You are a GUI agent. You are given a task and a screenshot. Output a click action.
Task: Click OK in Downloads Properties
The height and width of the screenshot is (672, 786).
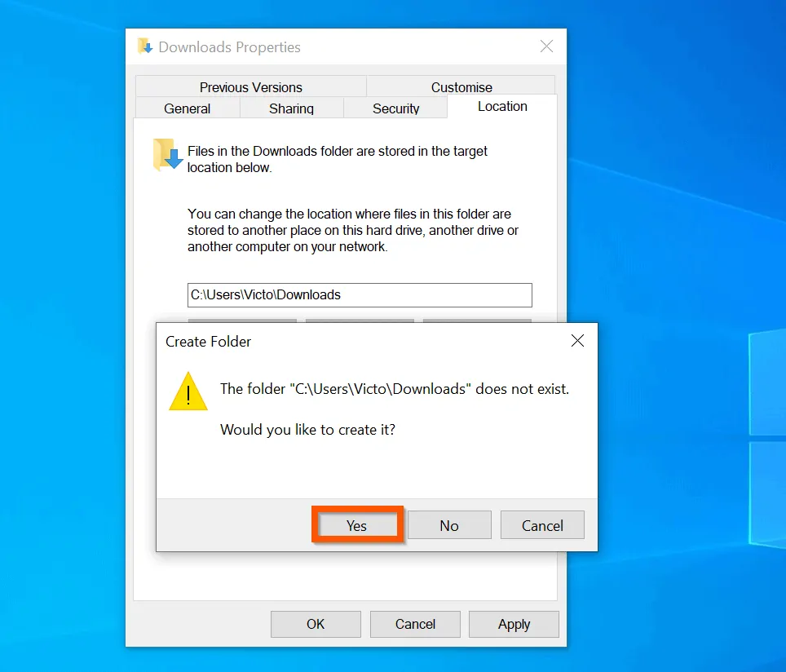[316, 624]
